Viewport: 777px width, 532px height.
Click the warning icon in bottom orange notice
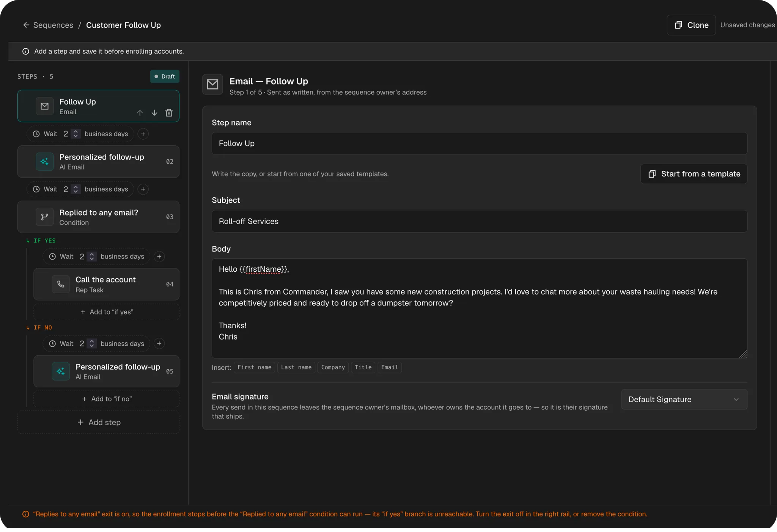click(26, 514)
